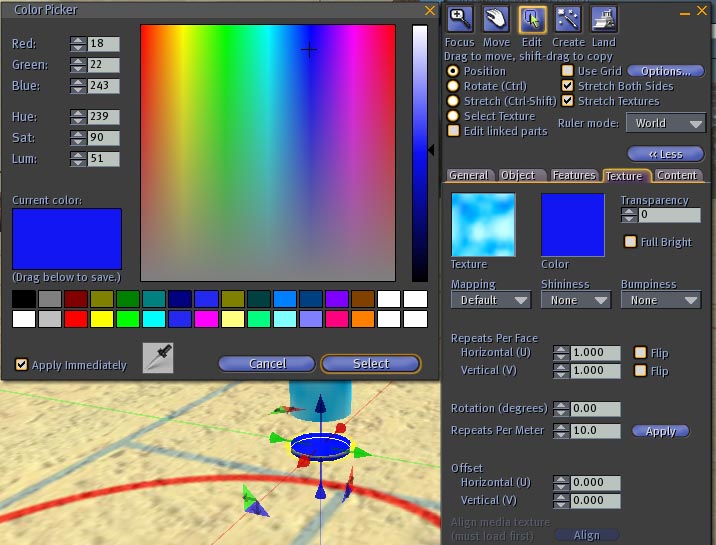Click the Transparency stepper arrows
The width and height of the screenshot is (716, 545).
(629, 215)
